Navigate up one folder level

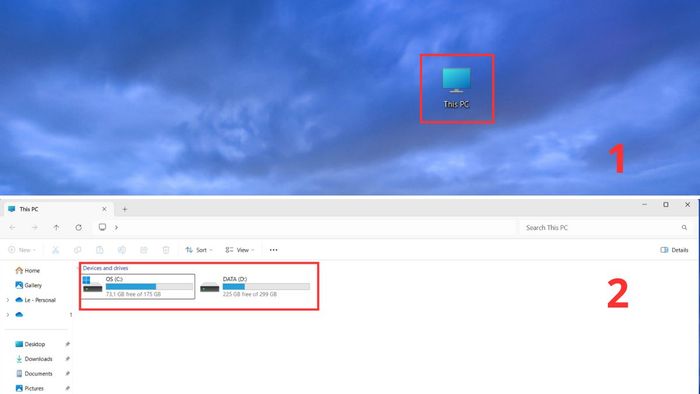click(56, 228)
